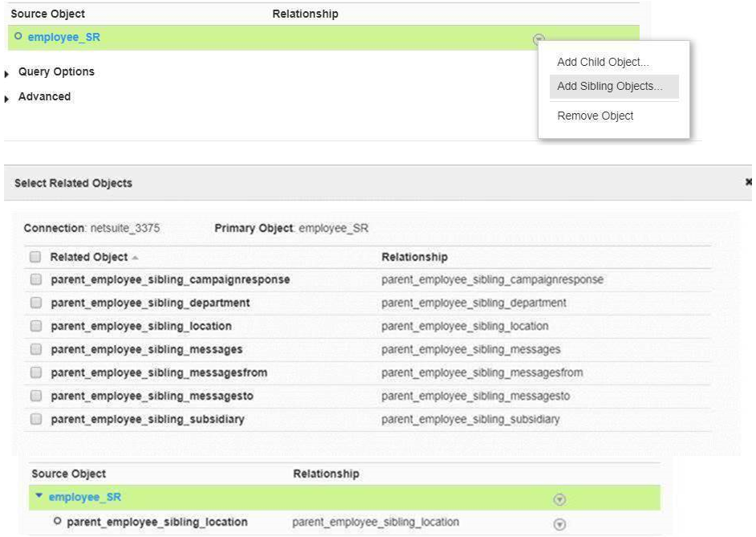Check parent_employee_sibling_messages checkbox
The height and width of the screenshot is (537, 756).
point(35,349)
